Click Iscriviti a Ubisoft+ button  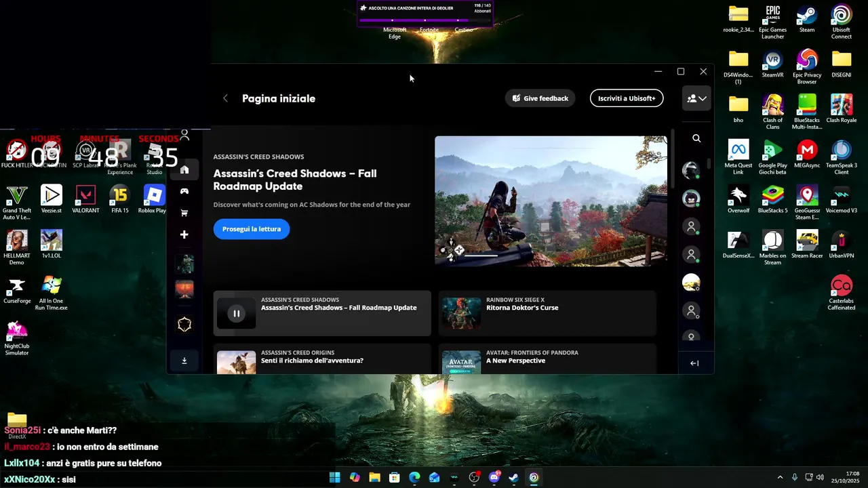click(x=627, y=98)
